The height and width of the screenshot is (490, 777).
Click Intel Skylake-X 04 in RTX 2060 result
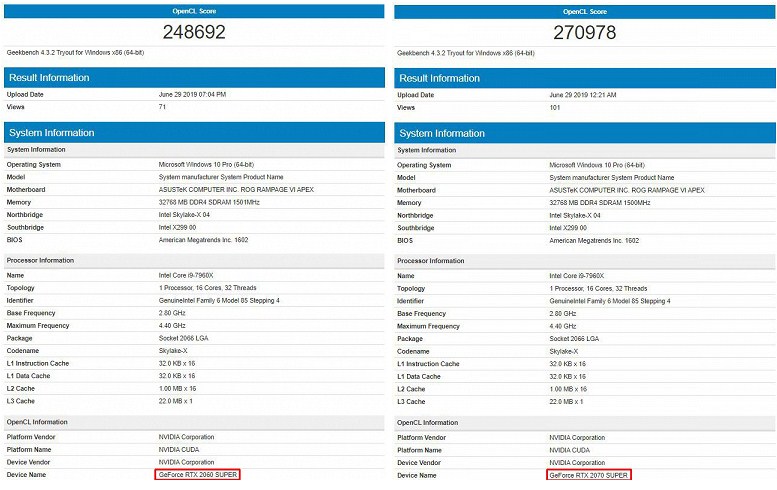184,215
